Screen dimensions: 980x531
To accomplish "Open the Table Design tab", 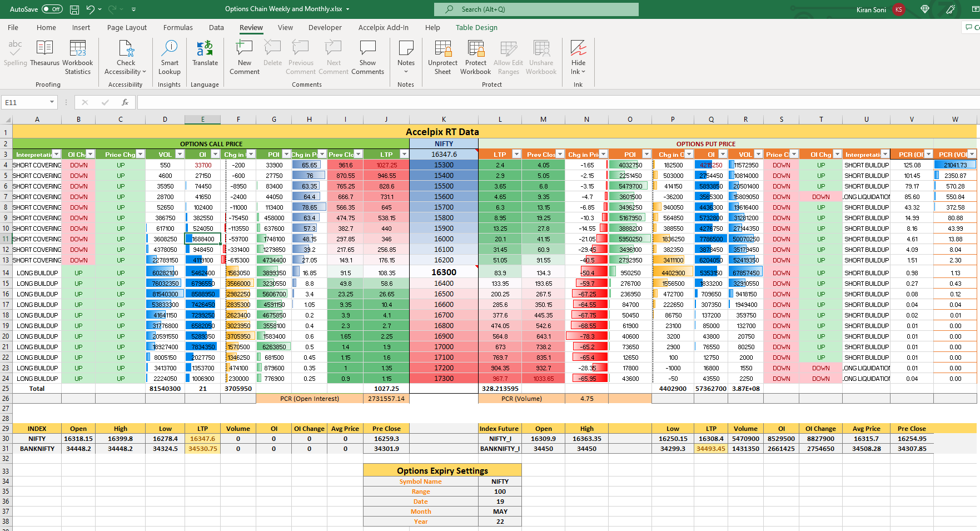I will [476, 28].
